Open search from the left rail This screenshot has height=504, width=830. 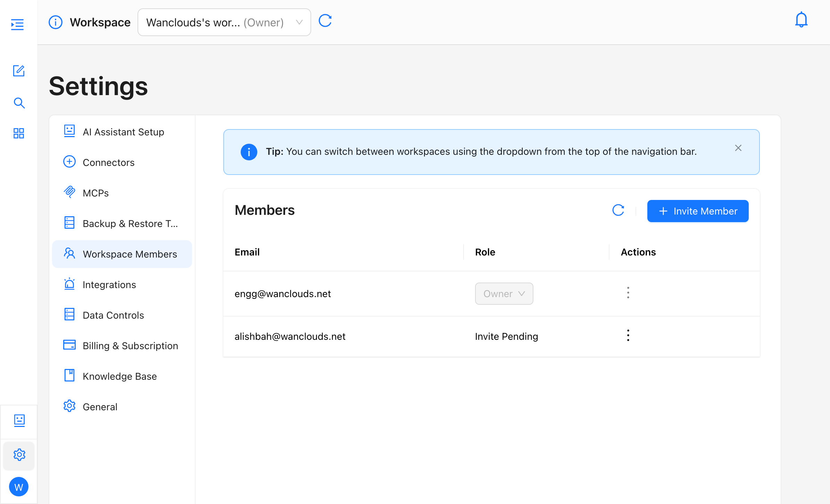[19, 103]
